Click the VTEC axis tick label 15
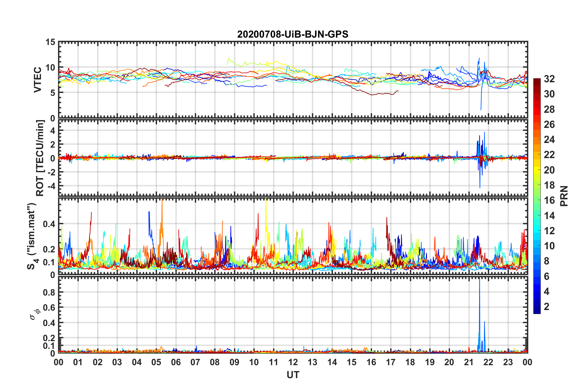Viewport: 586px width, 392px height. coord(50,42)
